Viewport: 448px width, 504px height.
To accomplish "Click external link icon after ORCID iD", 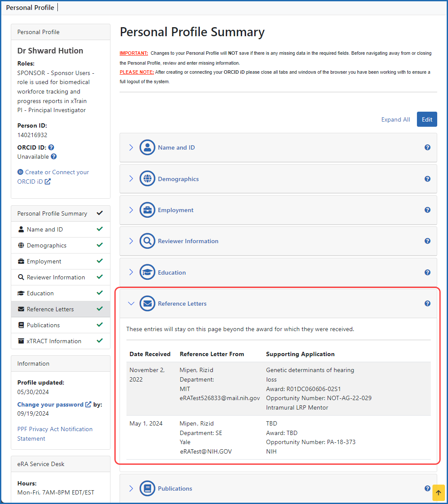I will tap(47, 182).
